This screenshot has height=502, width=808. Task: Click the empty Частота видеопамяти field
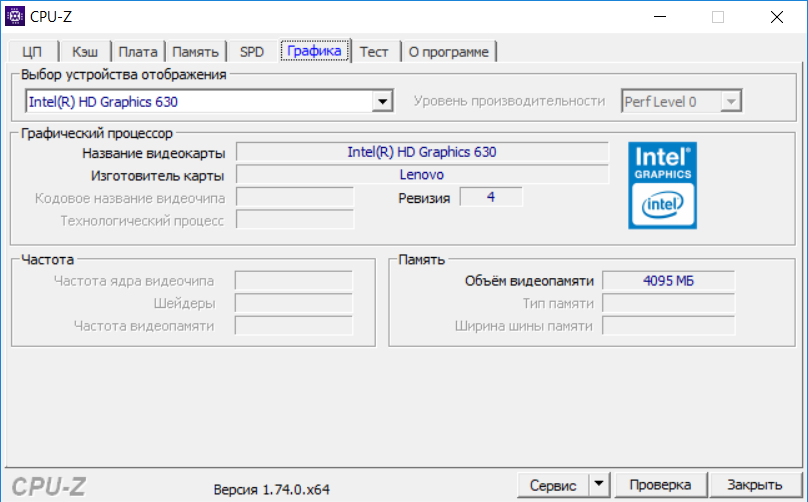pos(294,326)
